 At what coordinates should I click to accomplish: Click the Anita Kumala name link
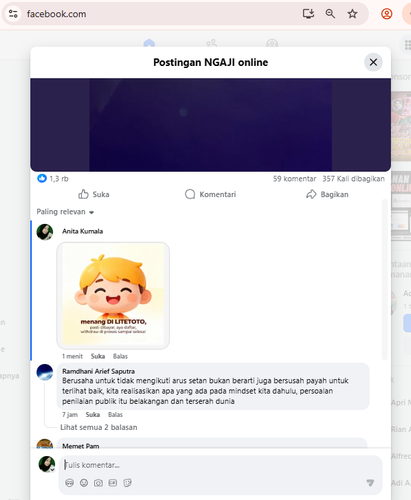point(82,231)
